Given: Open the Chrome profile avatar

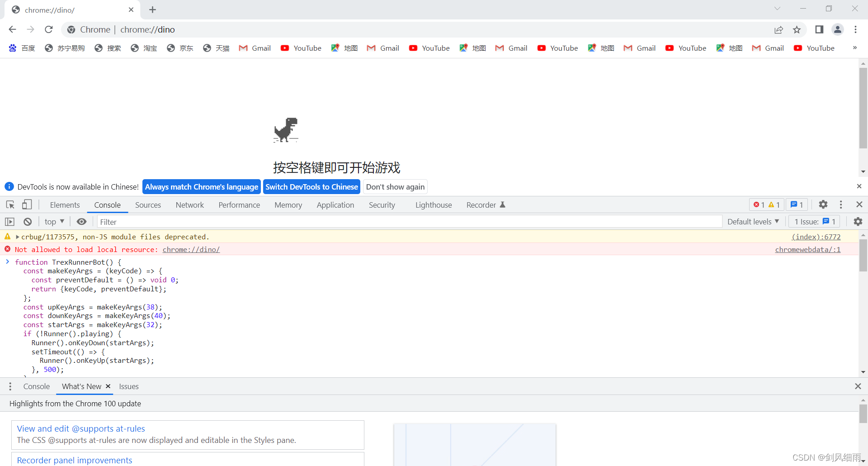Looking at the screenshot, I should [x=838, y=29].
